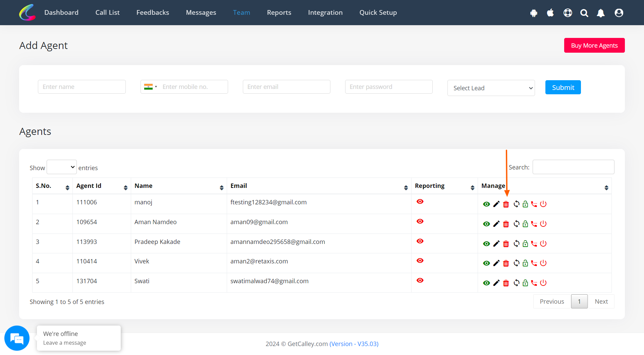Toggle the red Reporting eye for Swati
This screenshot has height=355, width=644.
(x=420, y=280)
